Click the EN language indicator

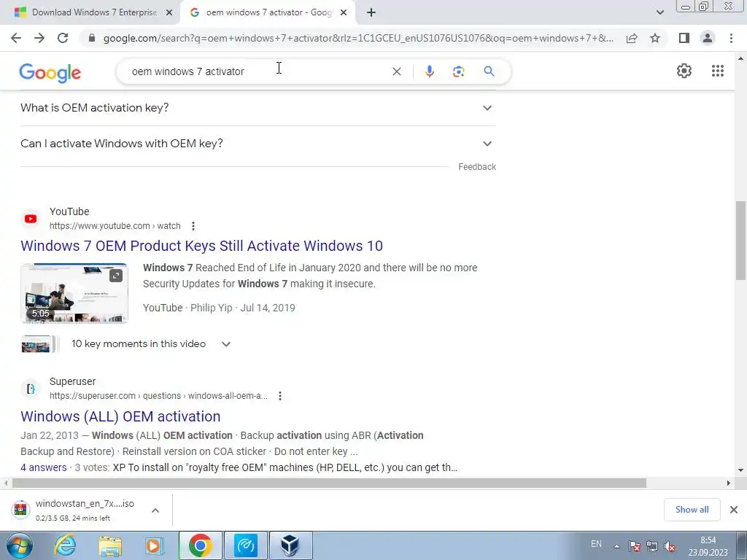click(x=596, y=544)
